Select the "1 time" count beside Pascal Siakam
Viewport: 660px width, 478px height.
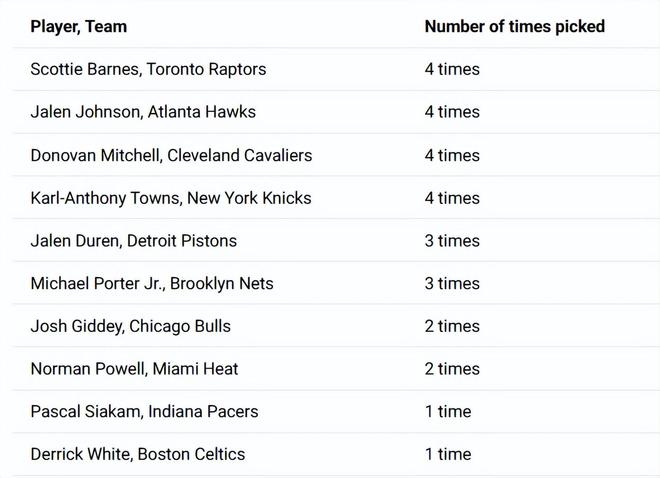pyautogui.click(x=448, y=411)
